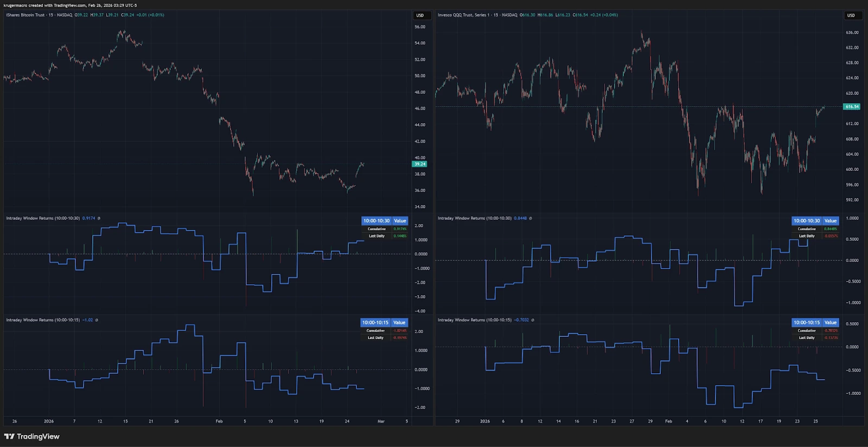
Task: Click the Feb marker on QQQ time axis
Action: 668,422
